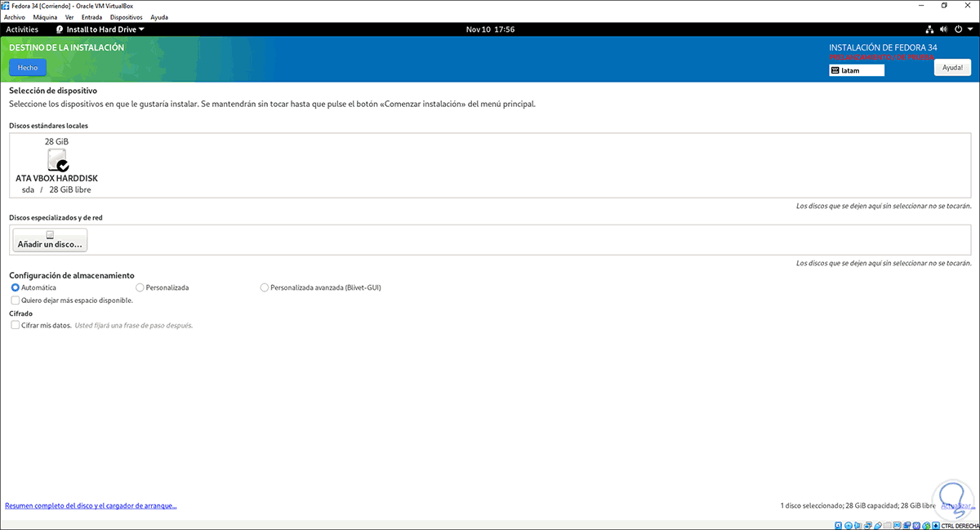Image resolution: width=980 pixels, height=530 pixels.
Task: Open the Archivo menu
Action: [x=15, y=16]
